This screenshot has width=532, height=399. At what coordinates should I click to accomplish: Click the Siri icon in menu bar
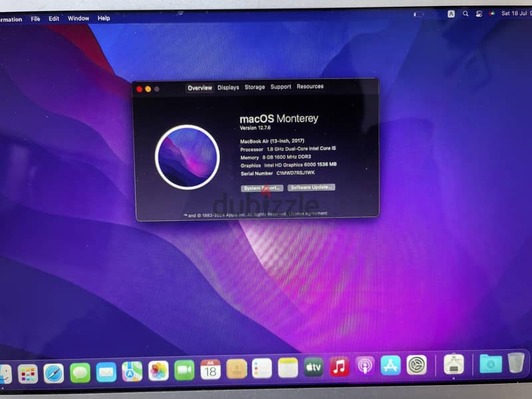(491, 13)
